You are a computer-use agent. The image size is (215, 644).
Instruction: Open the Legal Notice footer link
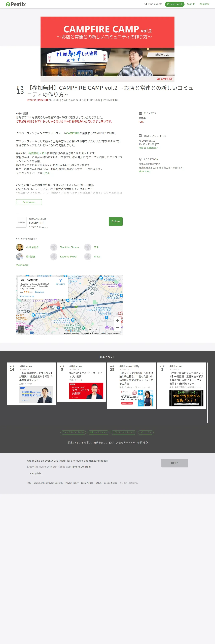click(87, 483)
